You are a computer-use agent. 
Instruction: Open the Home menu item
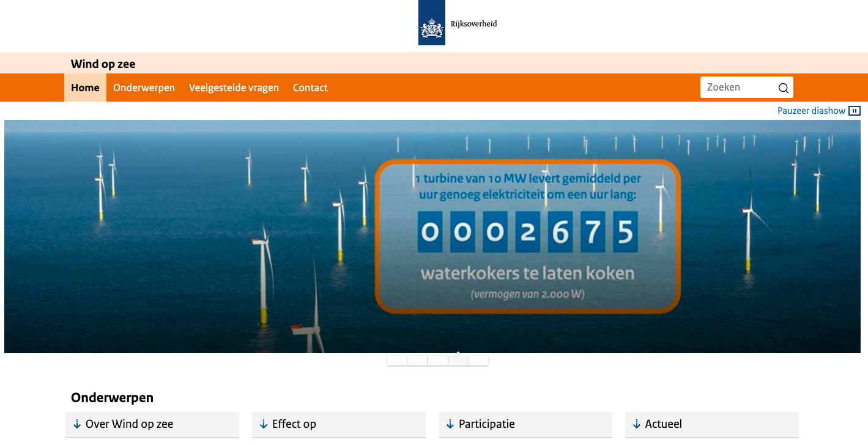(x=85, y=88)
